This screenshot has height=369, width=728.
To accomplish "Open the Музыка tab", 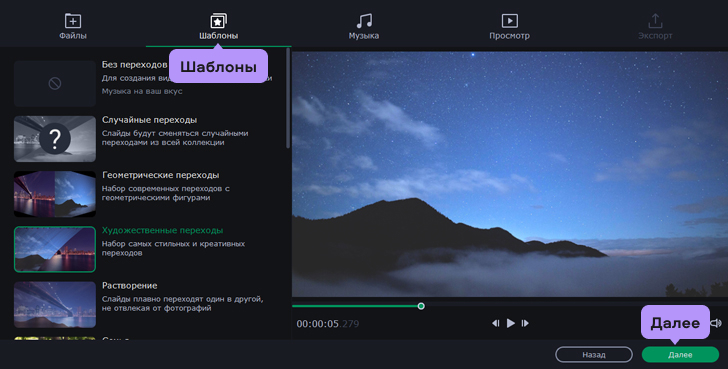I will coord(364,26).
